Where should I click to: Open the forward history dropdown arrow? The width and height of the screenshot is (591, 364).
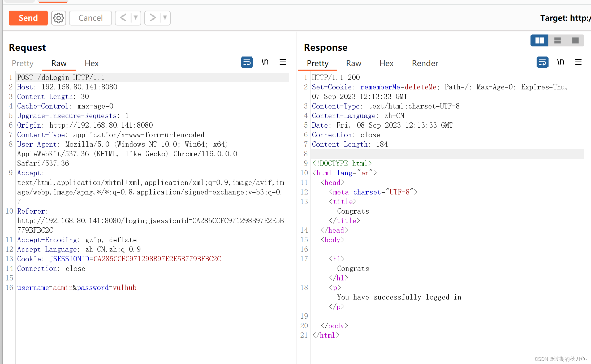point(165,18)
